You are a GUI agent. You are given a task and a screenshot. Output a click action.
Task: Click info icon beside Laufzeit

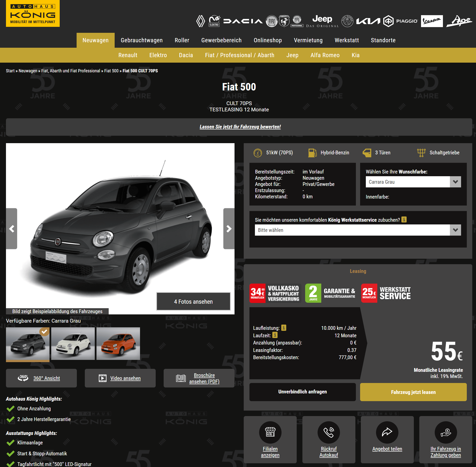coord(275,335)
